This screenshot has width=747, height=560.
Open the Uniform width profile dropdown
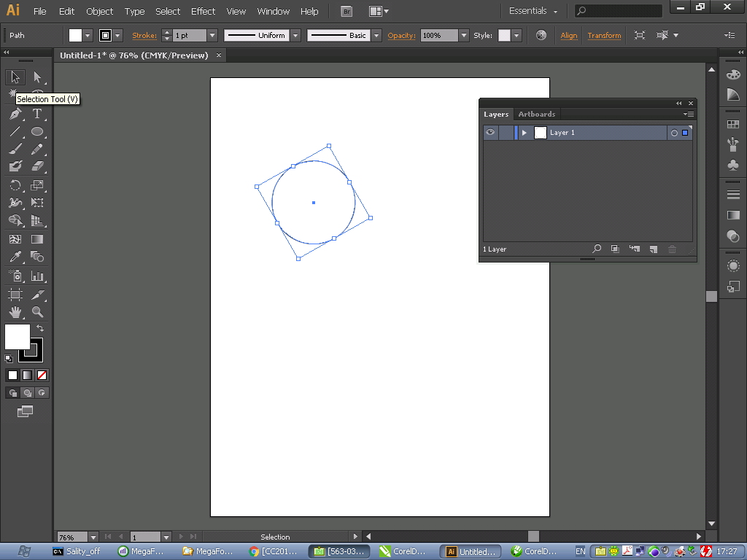(295, 35)
